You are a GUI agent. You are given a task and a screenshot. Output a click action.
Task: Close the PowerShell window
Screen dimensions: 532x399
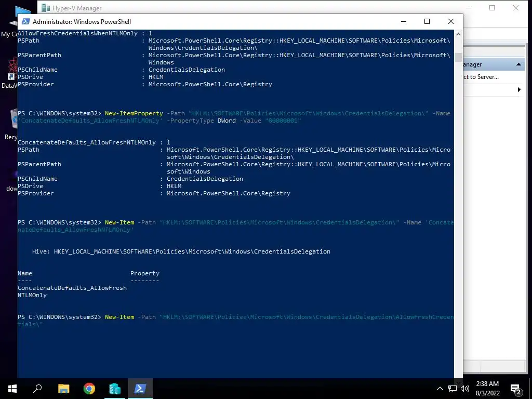[x=451, y=21]
